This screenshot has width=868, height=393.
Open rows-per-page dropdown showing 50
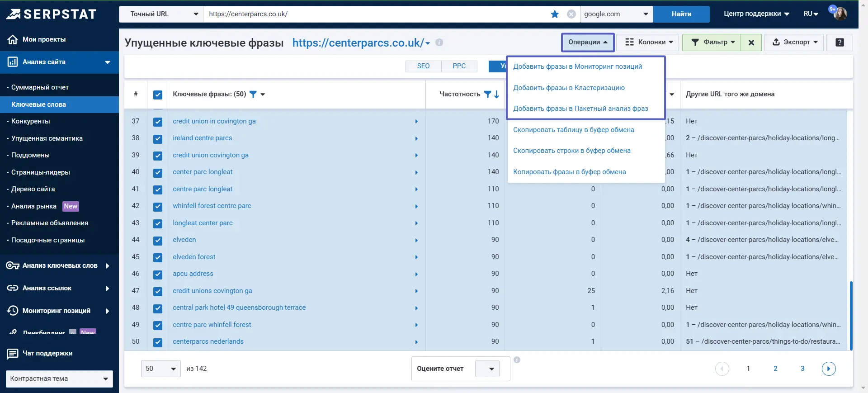pyautogui.click(x=161, y=369)
